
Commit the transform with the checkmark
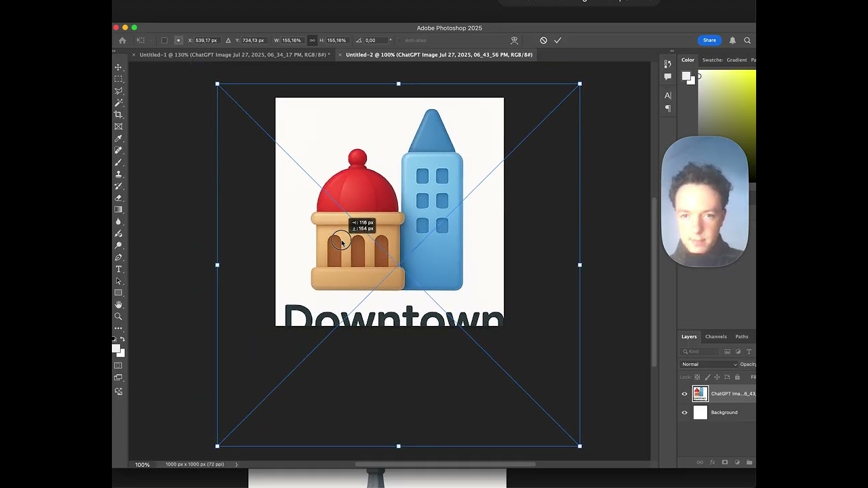(557, 40)
